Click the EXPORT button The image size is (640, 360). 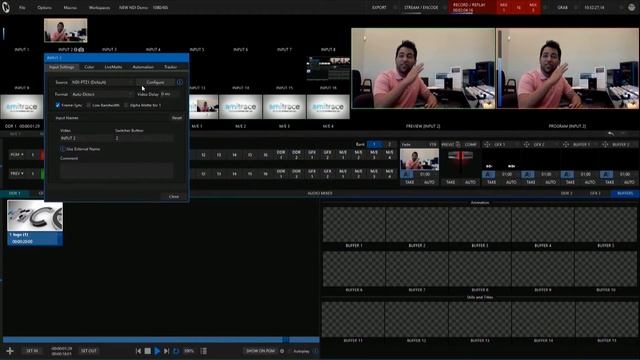click(x=379, y=7)
